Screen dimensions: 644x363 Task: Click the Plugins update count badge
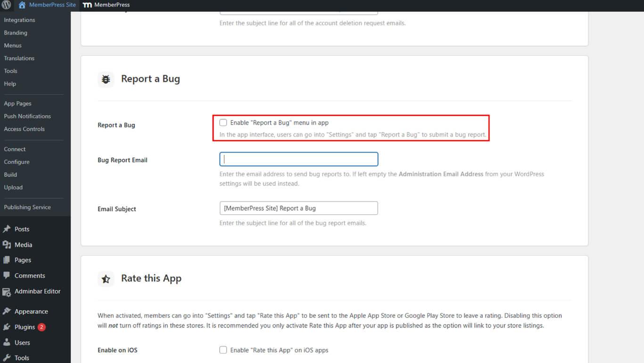click(x=41, y=327)
